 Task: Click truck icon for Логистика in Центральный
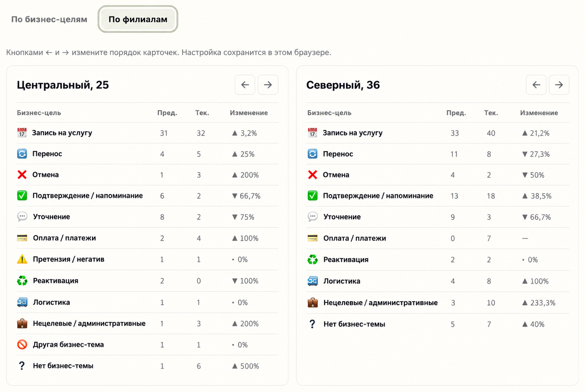pyautogui.click(x=22, y=302)
